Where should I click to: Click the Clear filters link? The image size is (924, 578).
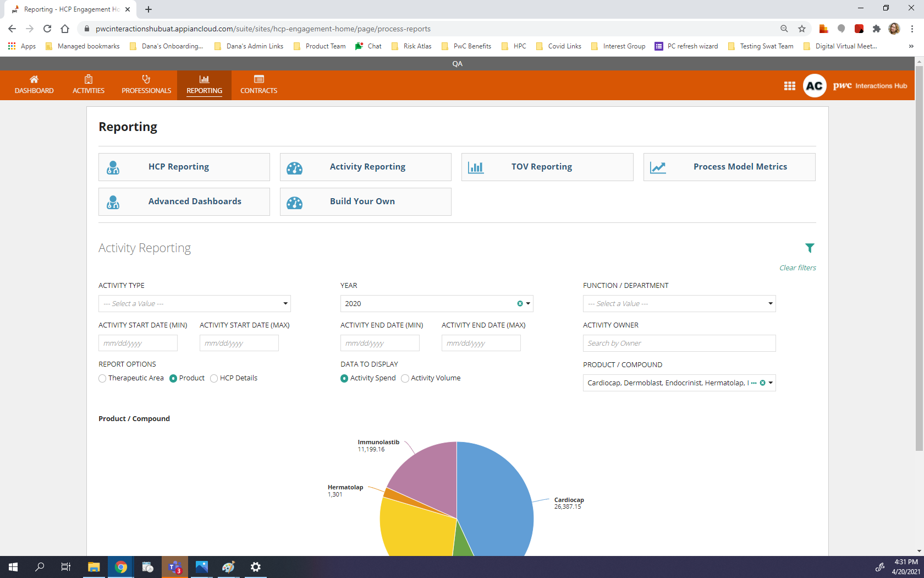(798, 268)
